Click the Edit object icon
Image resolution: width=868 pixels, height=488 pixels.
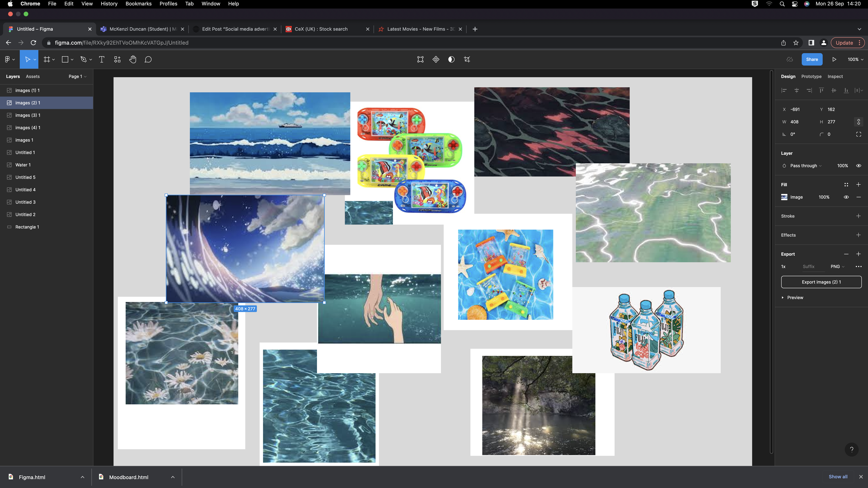pos(420,59)
